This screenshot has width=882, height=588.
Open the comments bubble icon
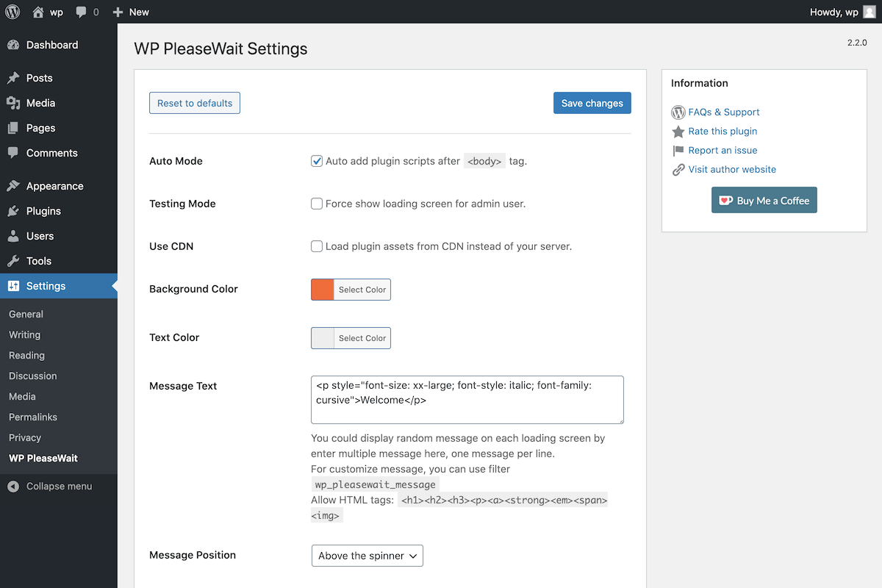82,12
